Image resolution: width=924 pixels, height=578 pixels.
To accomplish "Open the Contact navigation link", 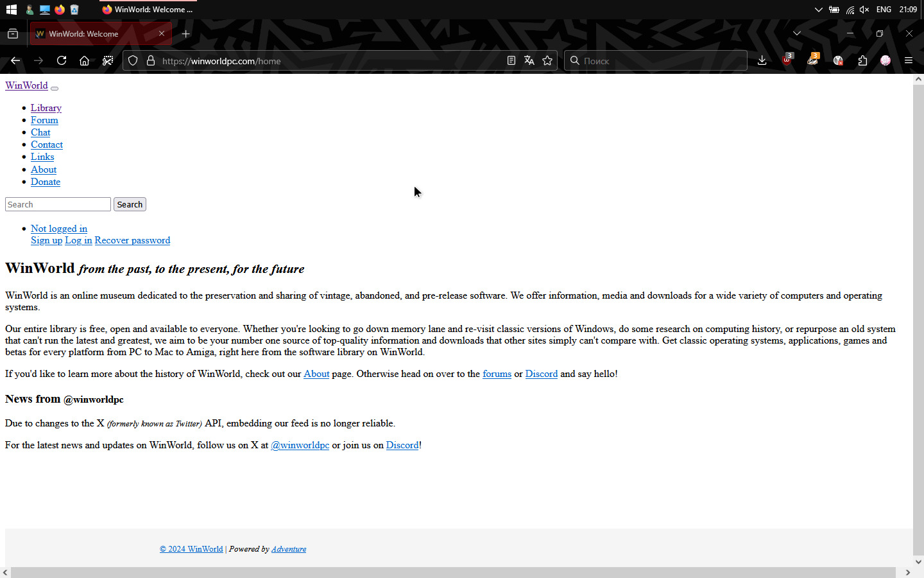I will (47, 144).
